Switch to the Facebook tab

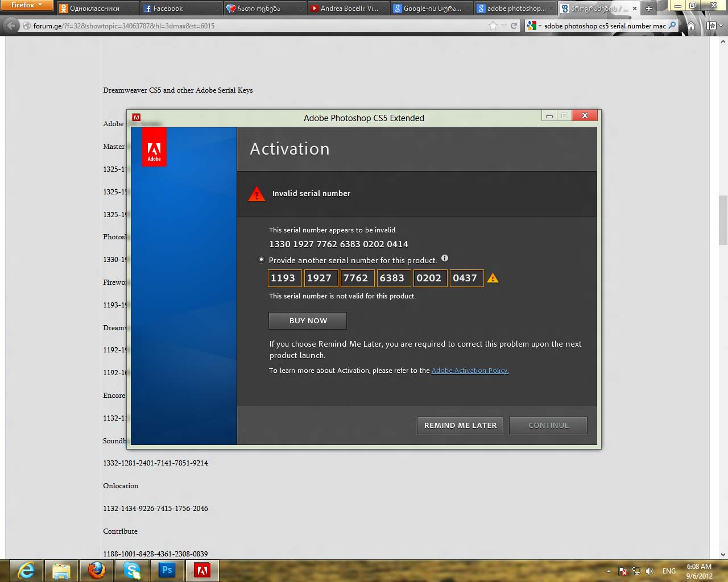click(x=176, y=9)
